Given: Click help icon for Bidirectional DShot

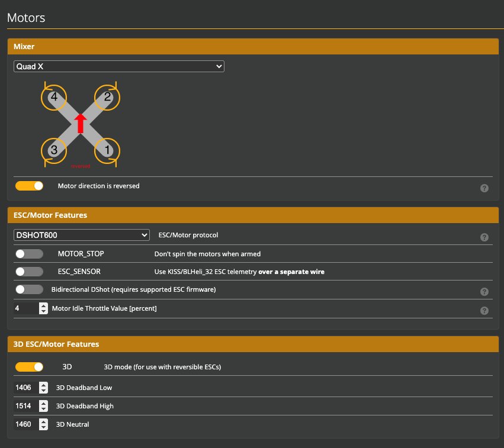Looking at the screenshot, I should pos(484,292).
